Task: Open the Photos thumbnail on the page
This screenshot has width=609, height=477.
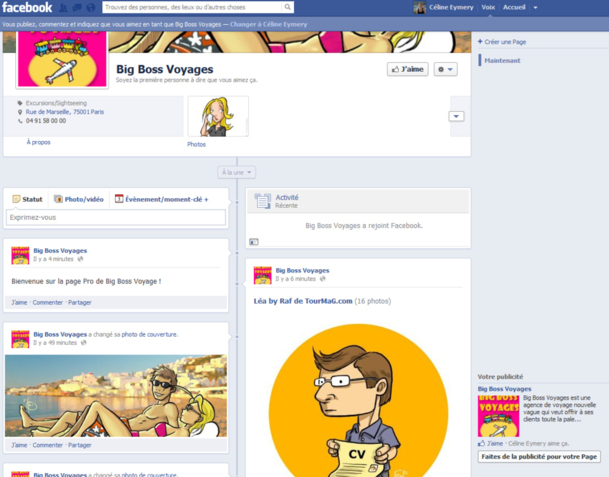Action: pos(218,116)
